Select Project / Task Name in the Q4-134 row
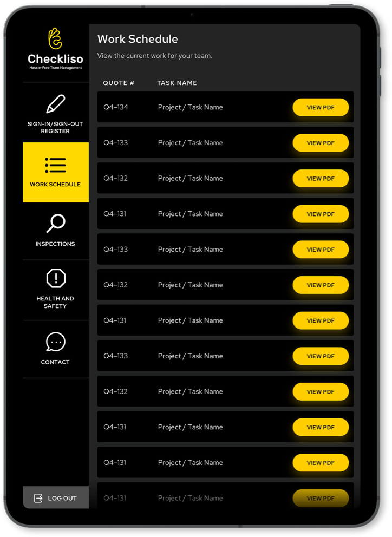Image resolution: width=392 pixels, height=537 pixels. click(190, 107)
